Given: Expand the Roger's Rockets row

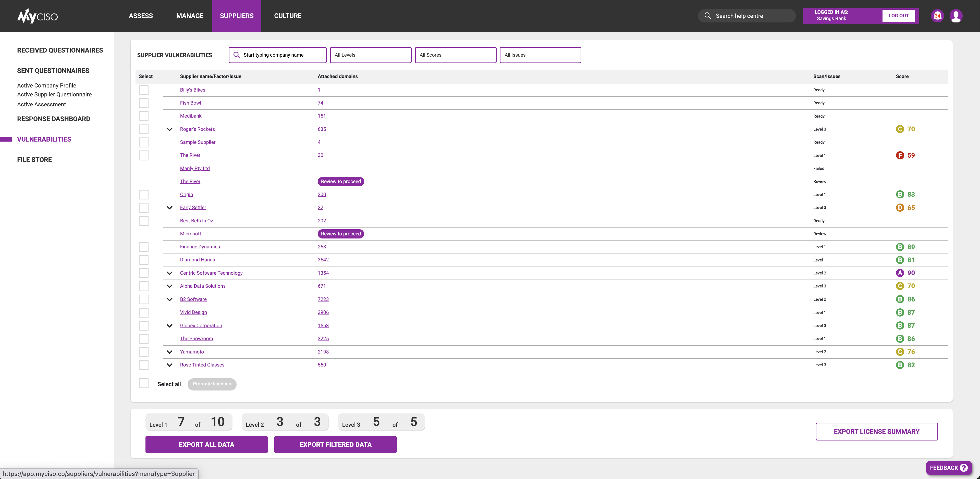Looking at the screenshot, I should (170, 129).
